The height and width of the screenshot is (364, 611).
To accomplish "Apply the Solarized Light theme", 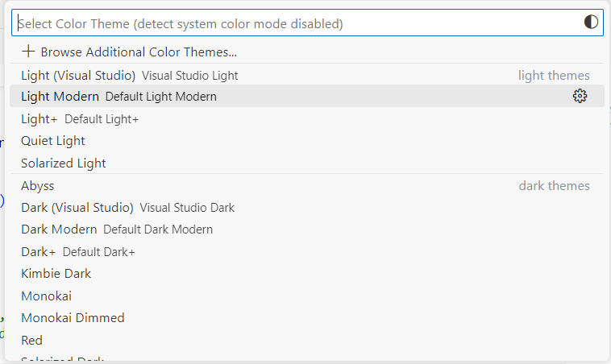I will [307, 163].
